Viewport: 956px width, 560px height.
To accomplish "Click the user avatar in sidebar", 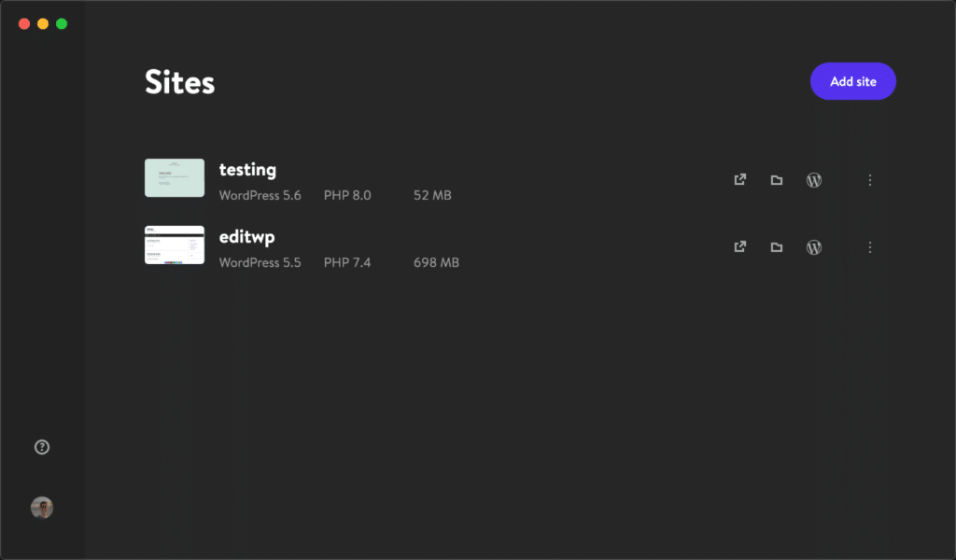I will pos(41,507).
